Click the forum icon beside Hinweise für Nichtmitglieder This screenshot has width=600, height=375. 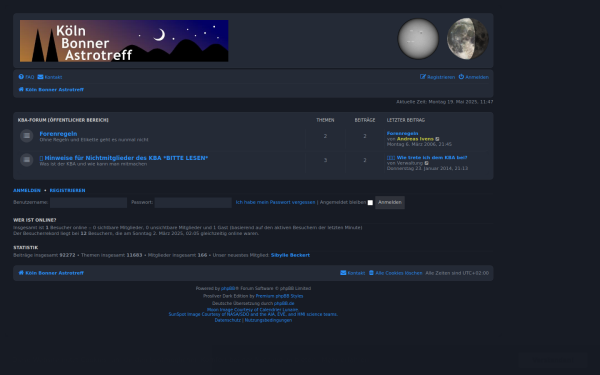point(26,160)
